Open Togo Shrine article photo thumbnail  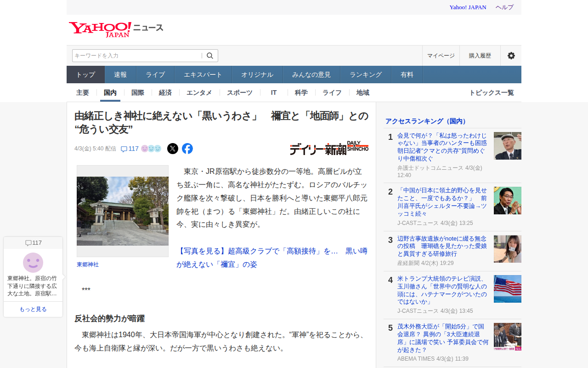[123, 211]
